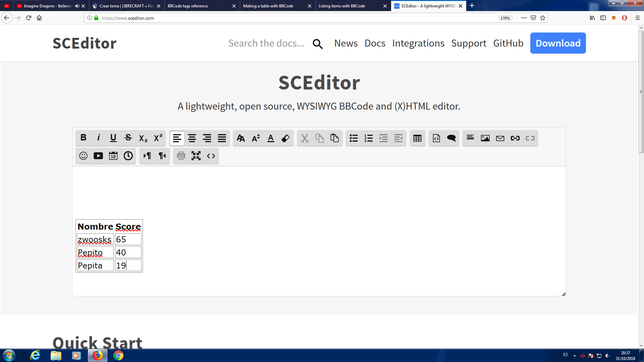Toggle underline formatting in editor
This screenshot has width=644, height=362.
(x=113, y=138)
